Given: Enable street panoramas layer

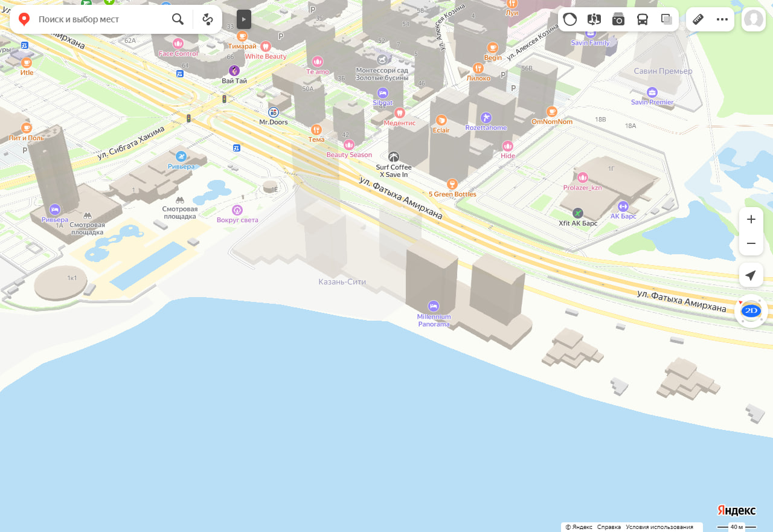Looking at the screenshot, I should click(x=594, y=19).
